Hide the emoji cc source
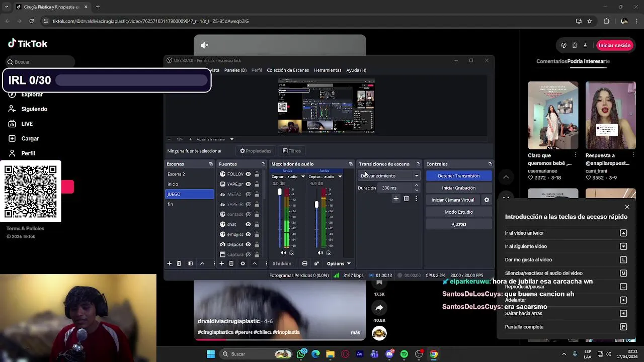The height and width of the screenshot is (362, 644). pos(248,234)
